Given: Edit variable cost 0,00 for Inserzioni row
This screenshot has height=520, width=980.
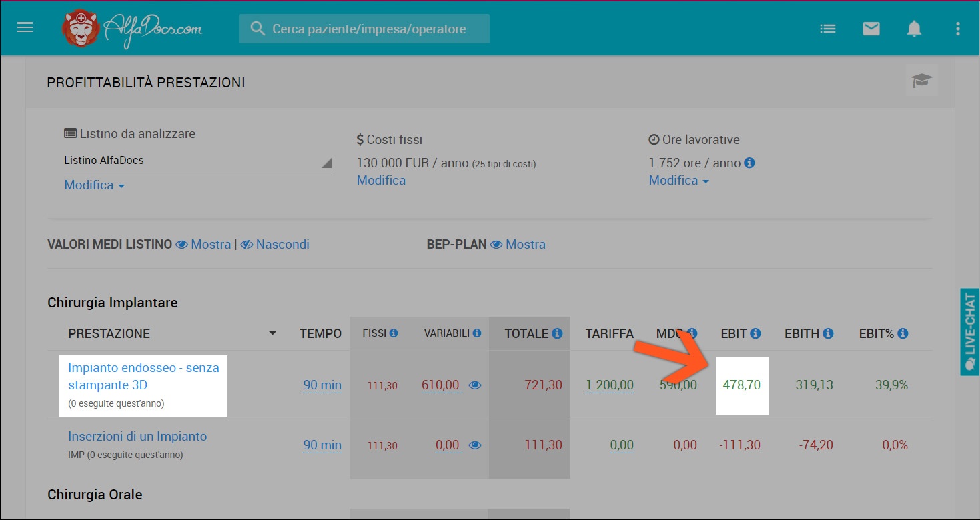Looking at the screenshot, I should (448, 445).
